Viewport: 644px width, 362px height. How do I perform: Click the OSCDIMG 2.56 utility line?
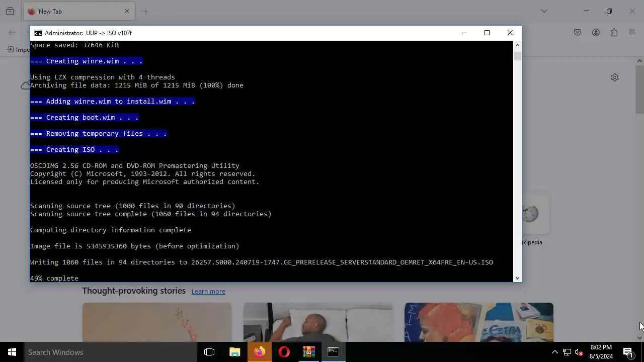135,165
